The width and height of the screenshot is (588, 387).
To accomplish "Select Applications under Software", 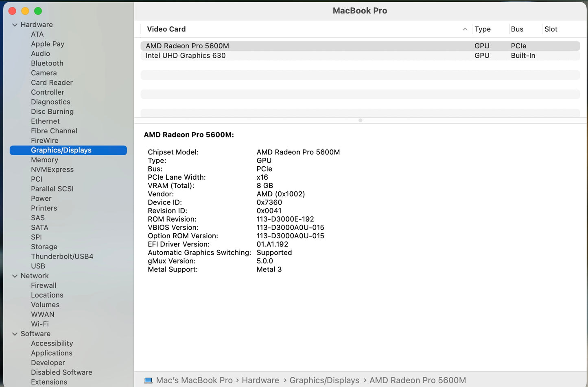I will click(52, 353).
